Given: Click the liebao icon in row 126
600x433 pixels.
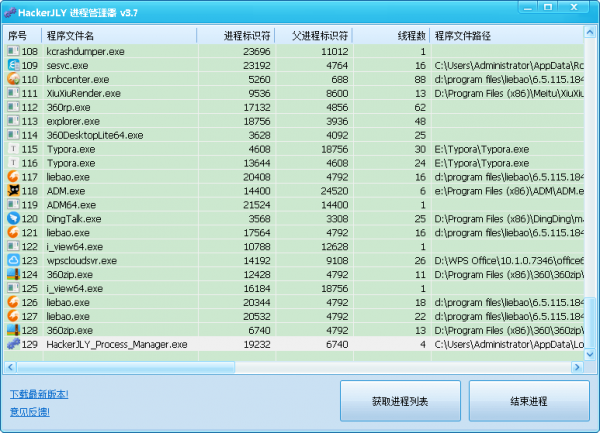Looking at the screenshot, I should [x=13, y=302].
